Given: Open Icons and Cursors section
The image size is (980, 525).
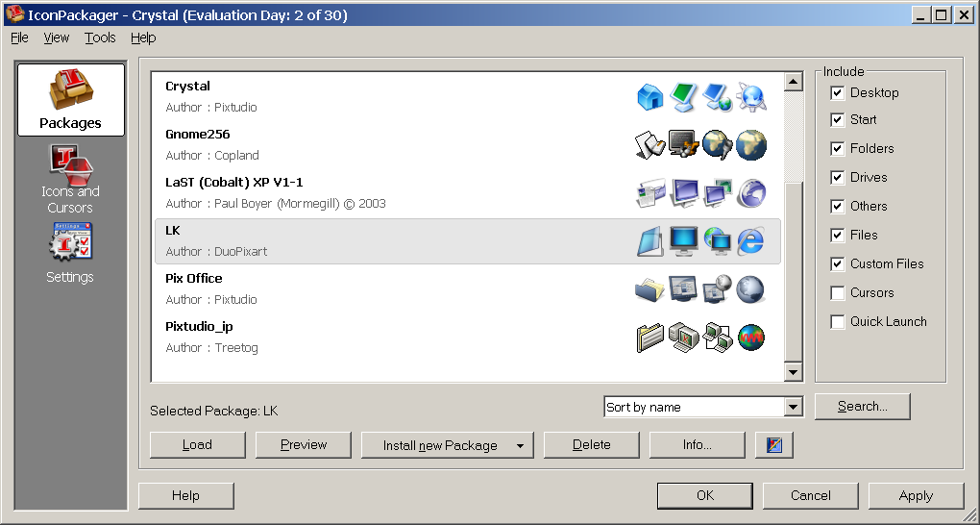Looking at the screenshot, I should click(x=71, y=180).
